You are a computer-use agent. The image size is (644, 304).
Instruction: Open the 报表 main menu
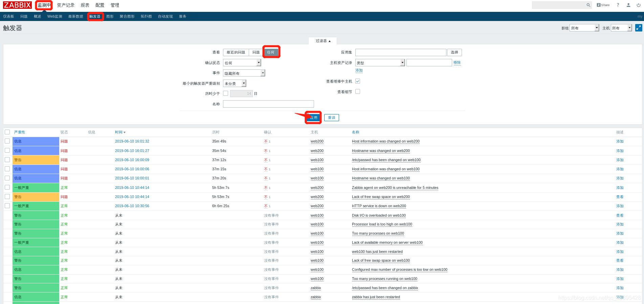[x=85, y=5]
